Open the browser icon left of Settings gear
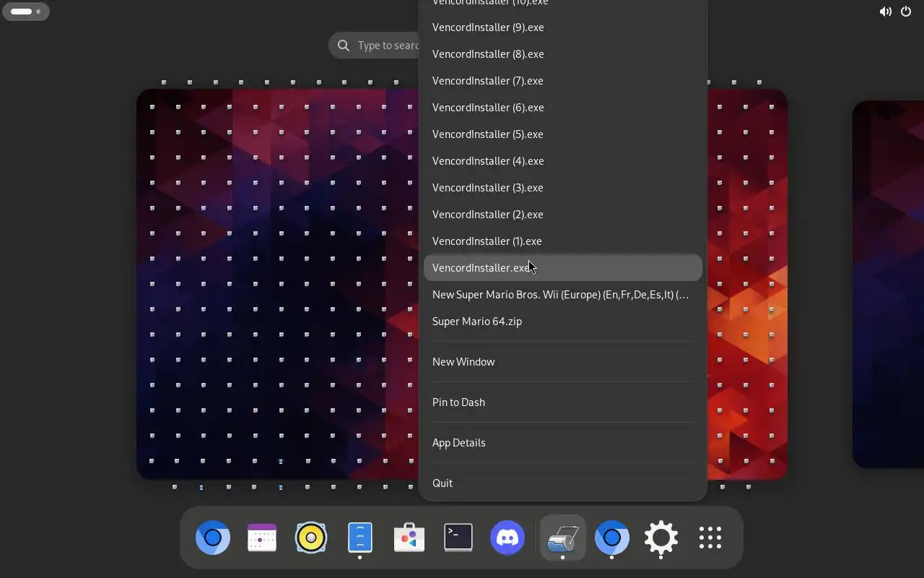Image resolution: width=924 pixels, height=578 pixels. [612, 538]
